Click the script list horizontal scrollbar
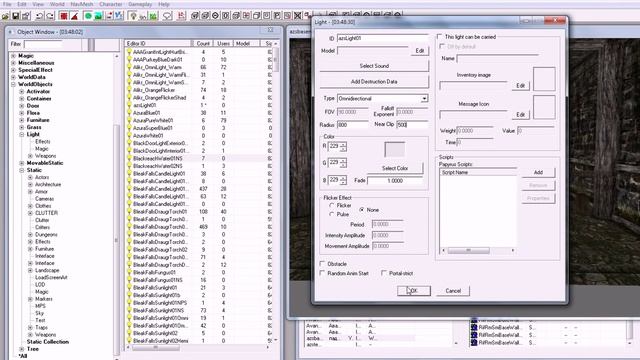 point(478,250)
